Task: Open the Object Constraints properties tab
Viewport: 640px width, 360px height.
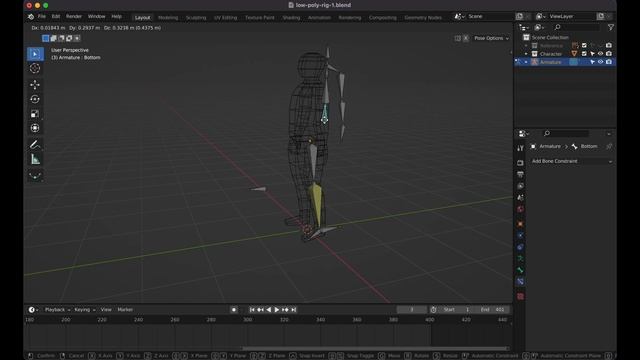Action: click(x=520, y=247)
